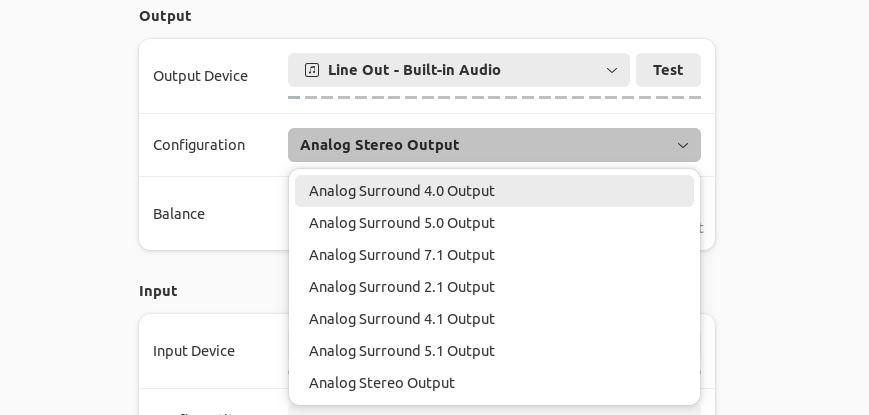Click the music note icon in Output Device
This screenshot has height=415, width=869.
(x=312, y=70)
